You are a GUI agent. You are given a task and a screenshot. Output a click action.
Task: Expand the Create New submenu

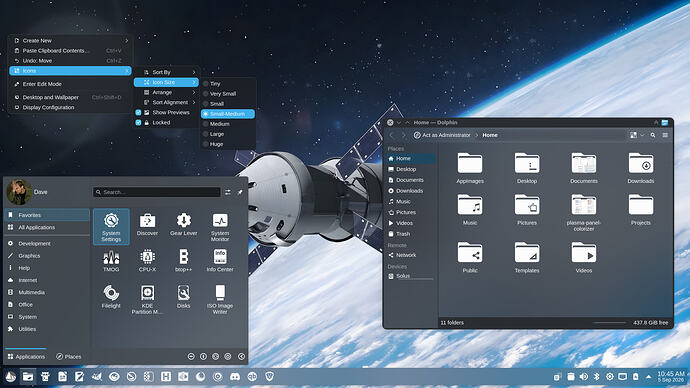[x=70, y=40]
